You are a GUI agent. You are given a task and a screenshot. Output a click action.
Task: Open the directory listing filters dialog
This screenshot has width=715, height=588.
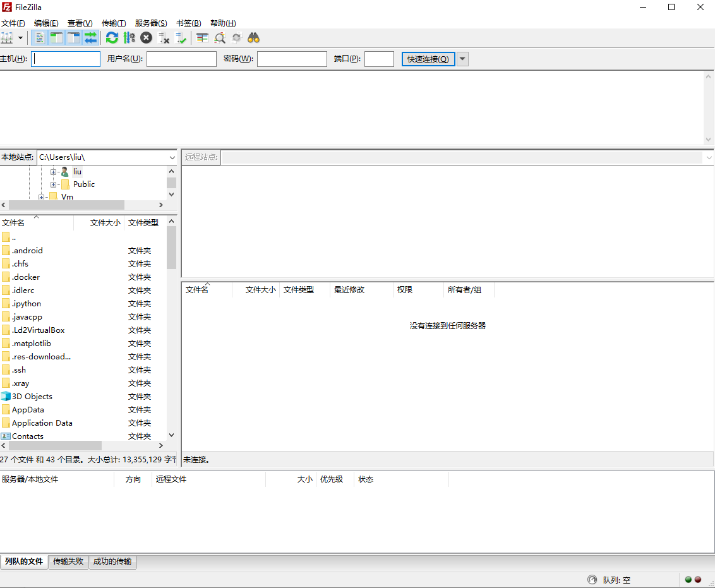tap(202, 38)
